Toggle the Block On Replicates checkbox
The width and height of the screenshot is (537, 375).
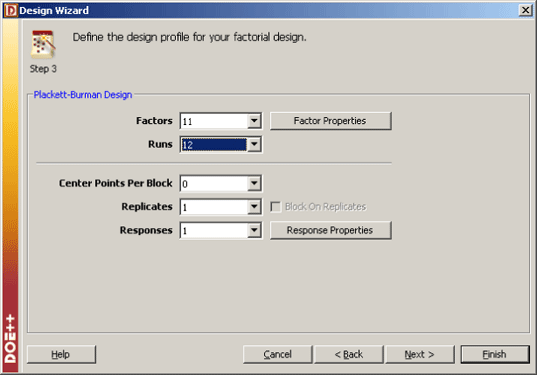(x=275, y=207)
